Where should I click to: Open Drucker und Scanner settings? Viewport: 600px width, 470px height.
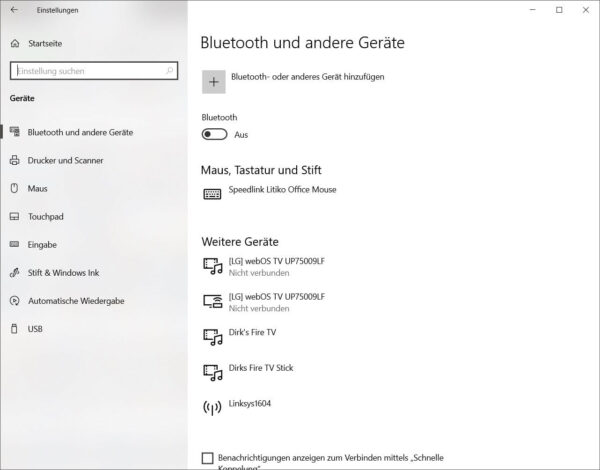tap(65, 160)
